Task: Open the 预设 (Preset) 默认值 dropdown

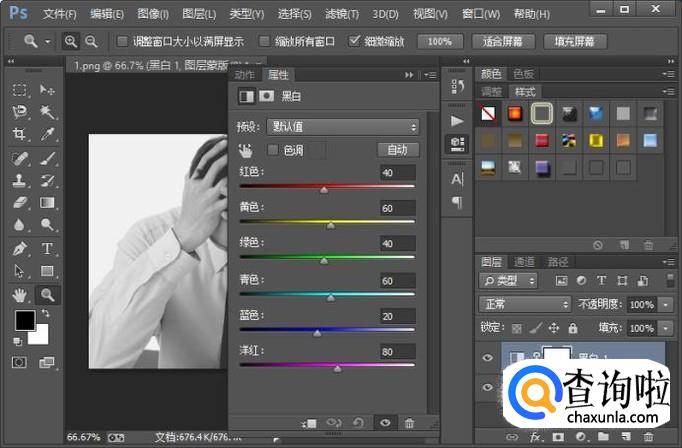Action: (342, 127)
